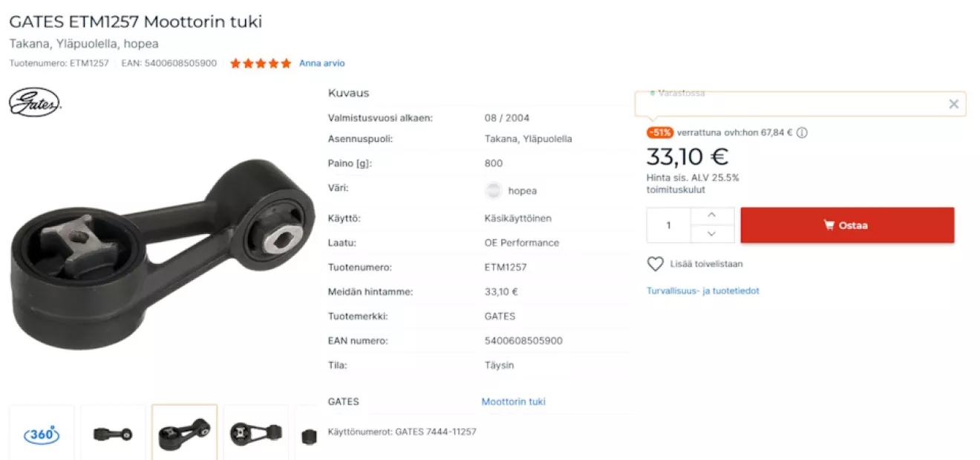Click the Gates brand logo
This screenshot has height=460, width=980.
[x=35, y=103]
